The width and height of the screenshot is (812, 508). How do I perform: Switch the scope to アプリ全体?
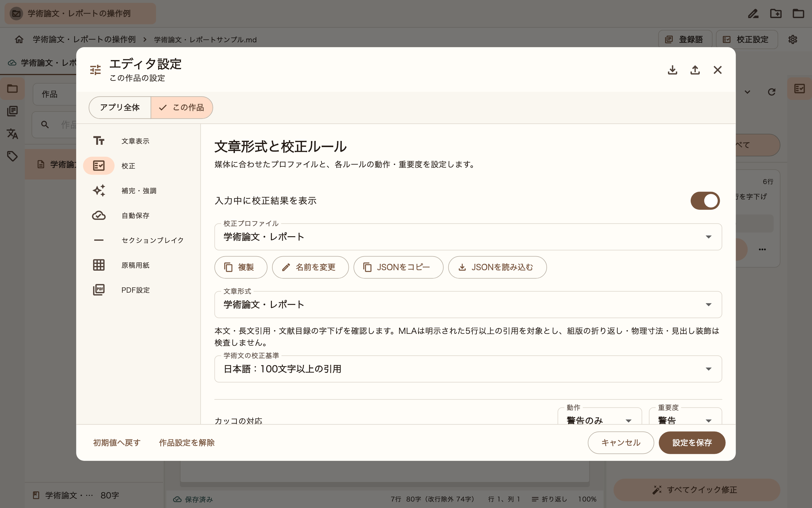[x=120, y=108]
